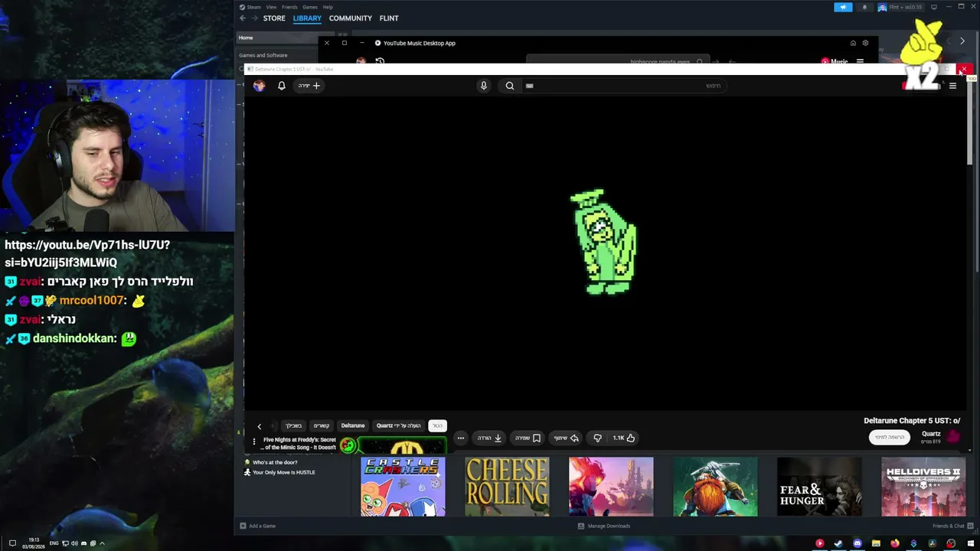
Task: Focus the YouTube search input field
Action: pos(624,86)
